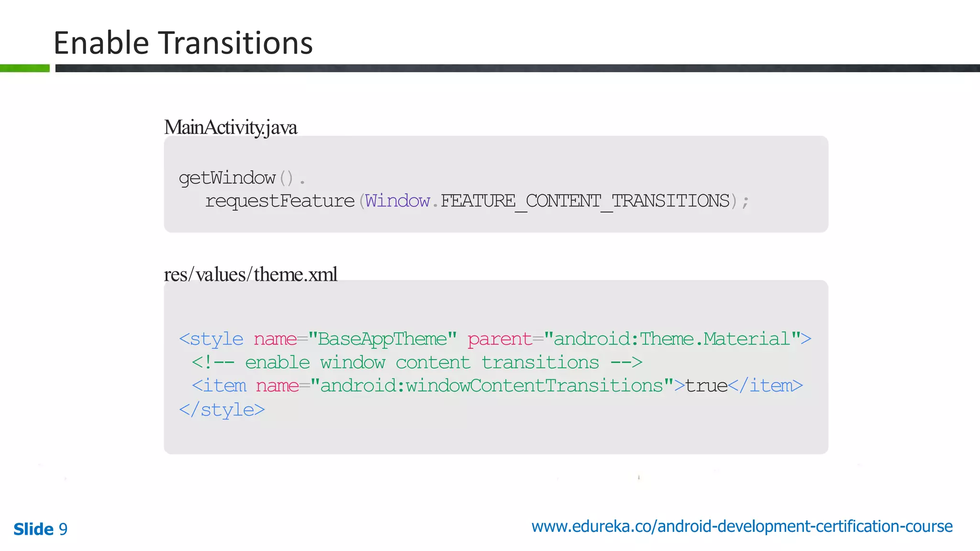
Task: Click the 'getWindow().' code line
Action: point(242,178)
